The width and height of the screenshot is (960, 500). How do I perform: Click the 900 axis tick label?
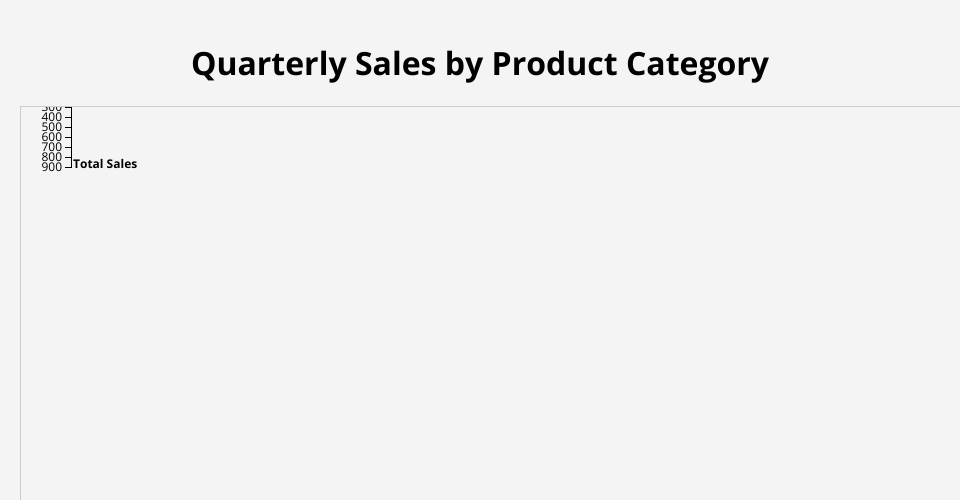click(x=52, y=167)
